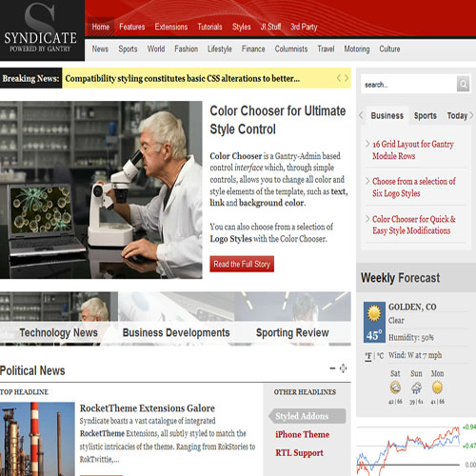Go to the Culture section
Image resolution: width=476 pixels, height=476 pixels.
click(389, 49)
